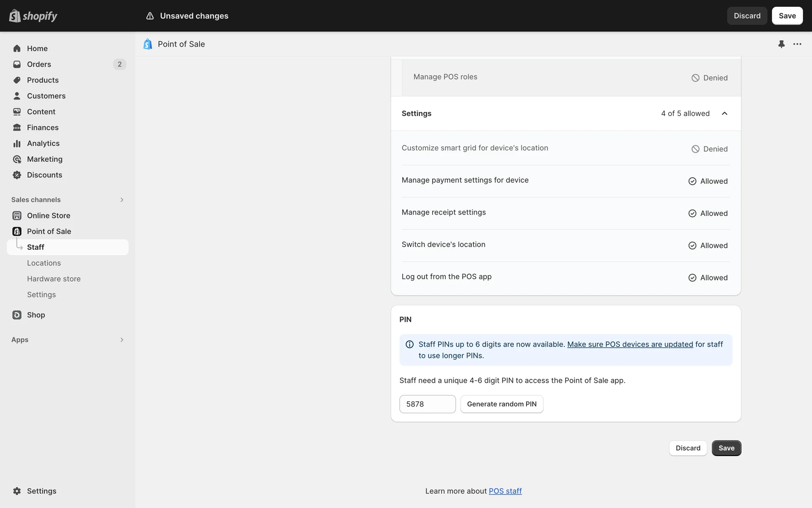
Task: Click the Finances bank icon
Action: [17, 127]
